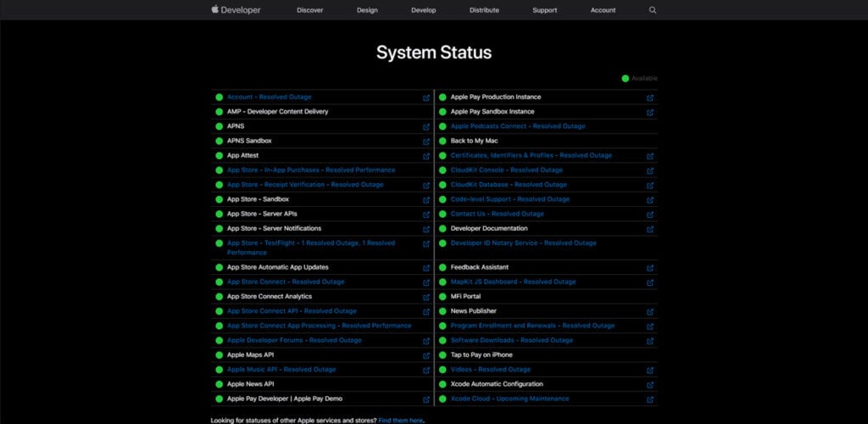Open the external link icon for Apple Developer Forums
This screenshot has height=424, width=868.
click(x=426, y=342)
